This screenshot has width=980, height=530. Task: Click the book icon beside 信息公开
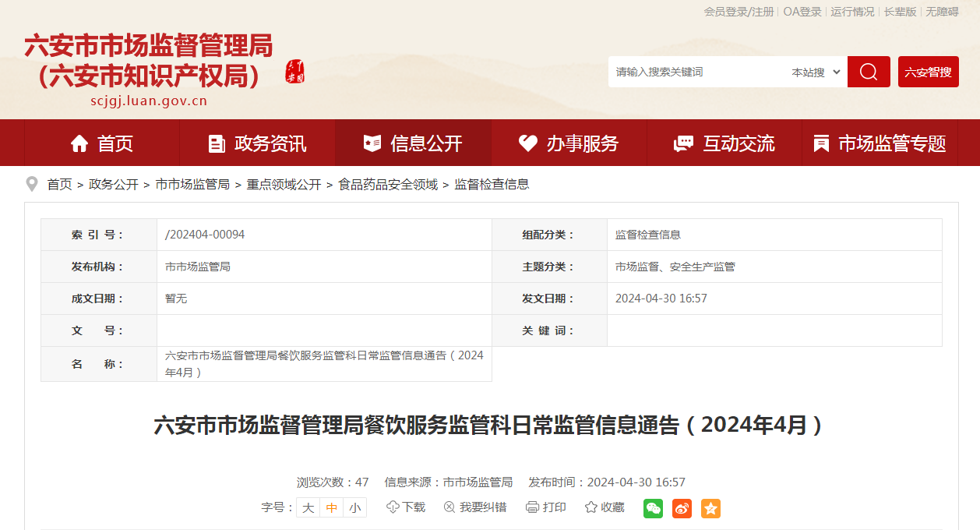tap(372, 143)
